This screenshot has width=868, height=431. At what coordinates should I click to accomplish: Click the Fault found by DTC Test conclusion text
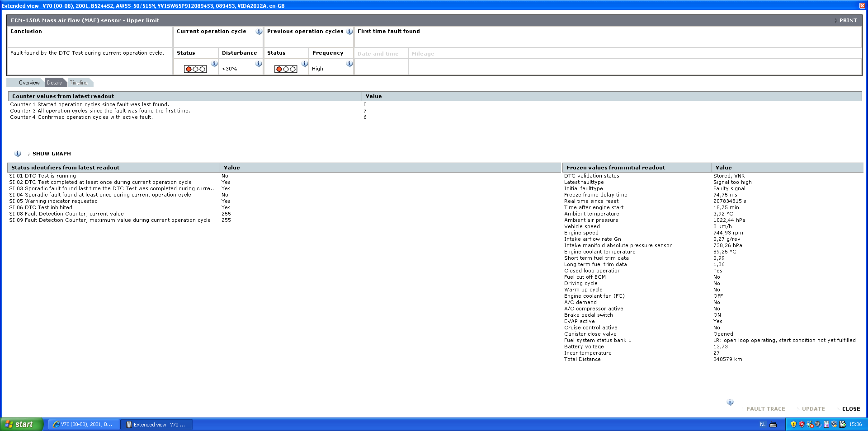87,53
